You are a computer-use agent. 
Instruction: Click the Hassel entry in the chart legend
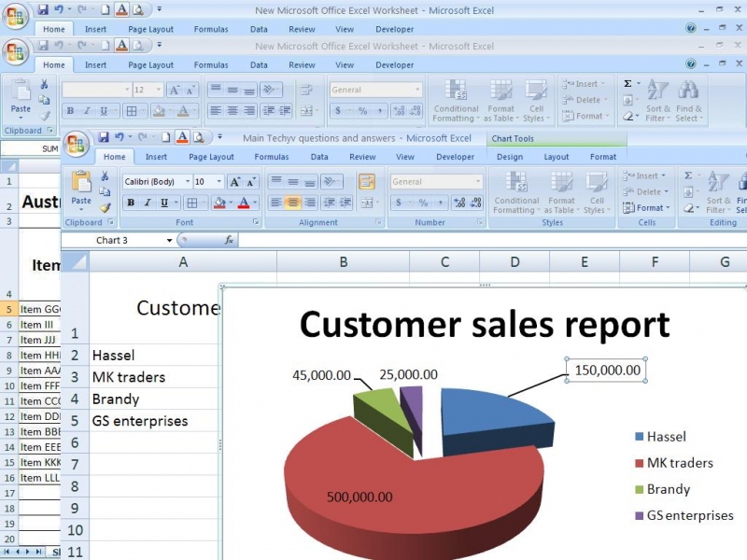(x=665, y=437)
